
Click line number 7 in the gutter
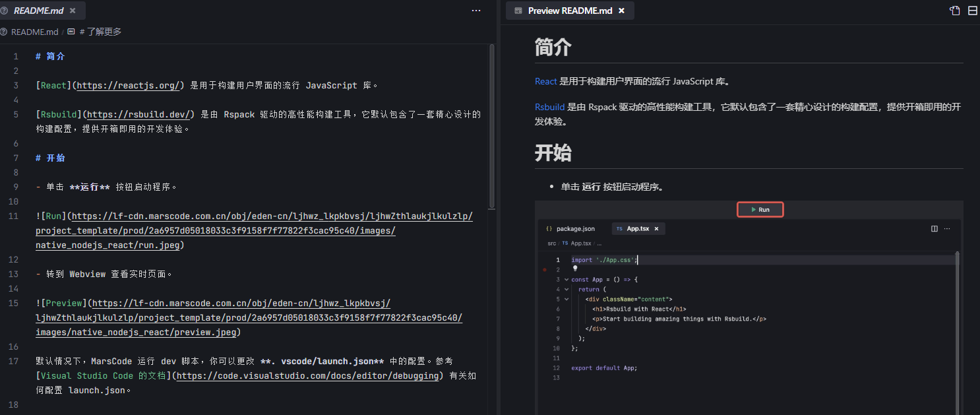(x=16, y=158)
